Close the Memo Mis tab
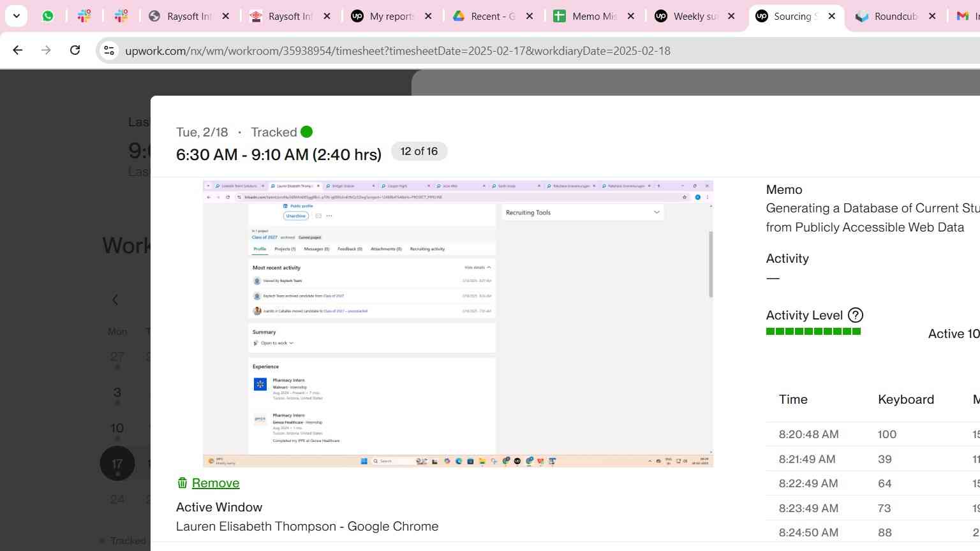The height and width of the screenshot is (551, 980). pyautogui.click(x=631, y=16)
